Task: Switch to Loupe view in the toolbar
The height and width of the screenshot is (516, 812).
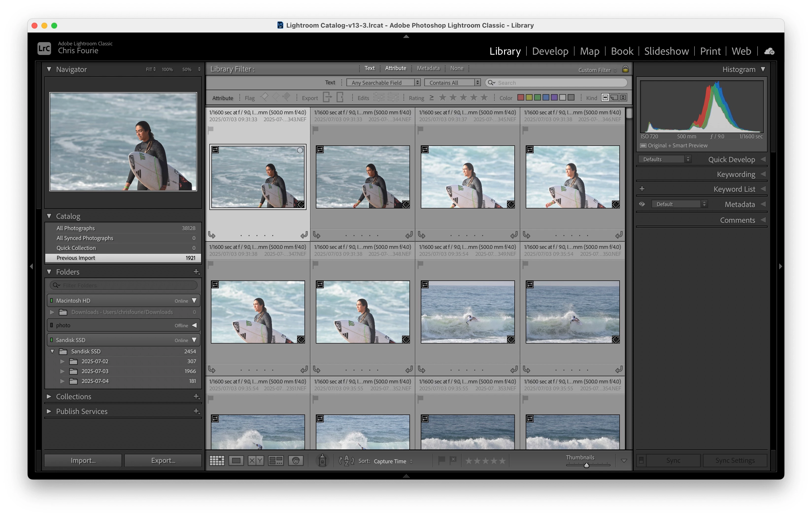Action: (x=236, y=460)
